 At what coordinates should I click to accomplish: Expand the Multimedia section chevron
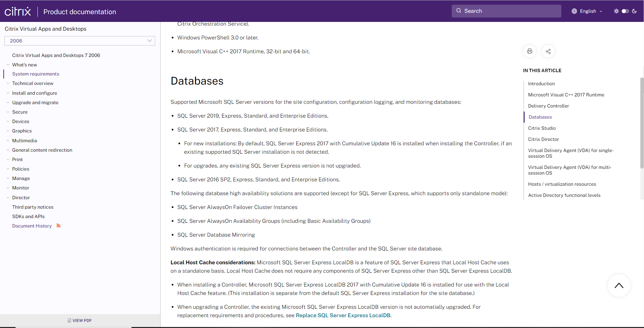[8, 141]
